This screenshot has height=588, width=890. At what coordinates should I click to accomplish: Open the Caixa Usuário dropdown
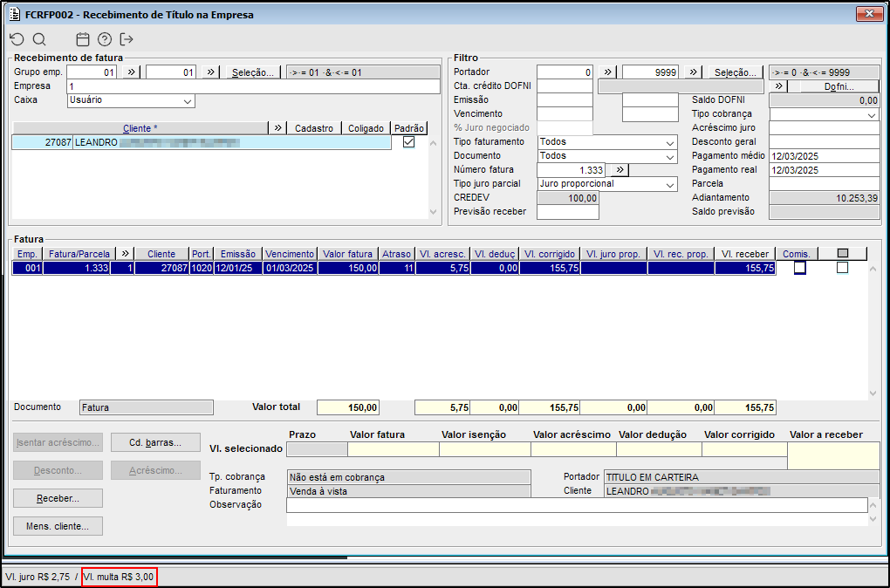[x=188, y=101]
